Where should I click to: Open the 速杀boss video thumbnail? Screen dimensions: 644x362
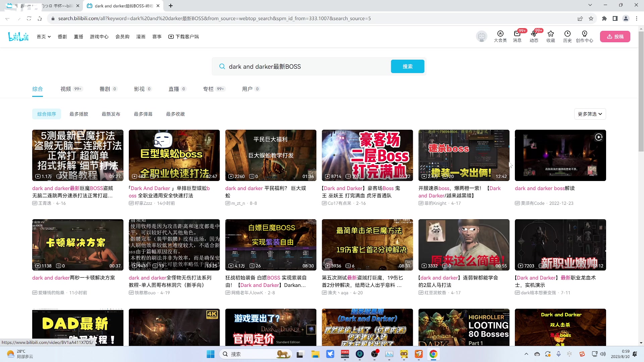pyautogui.click(x=464, y=155)
